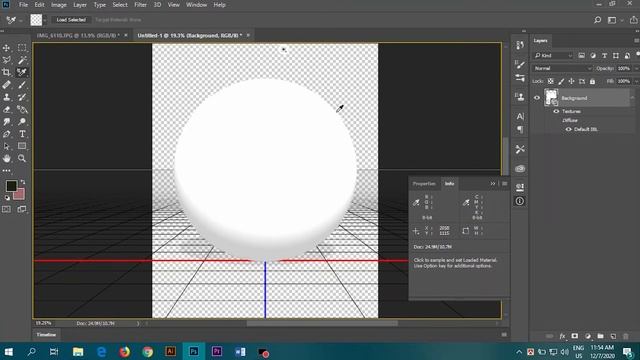Toggle lock position
This screenshot has height=360, width=640.
tap(571, 81)
